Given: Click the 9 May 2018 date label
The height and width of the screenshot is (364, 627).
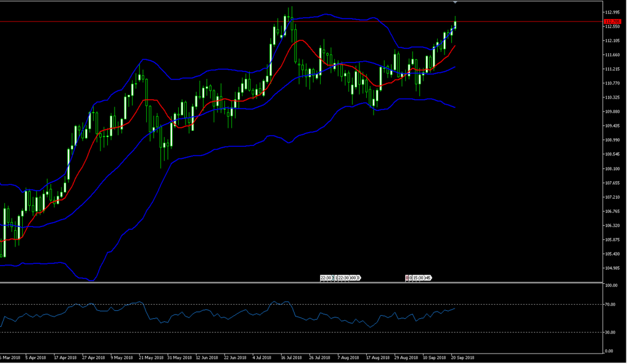Looking at the screenshot, I should pyautogui.click(x=122, y=358).
